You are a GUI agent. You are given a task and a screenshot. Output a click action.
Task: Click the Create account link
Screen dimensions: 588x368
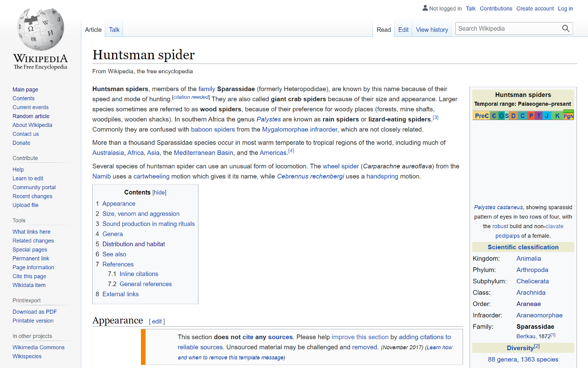[535, 9]
